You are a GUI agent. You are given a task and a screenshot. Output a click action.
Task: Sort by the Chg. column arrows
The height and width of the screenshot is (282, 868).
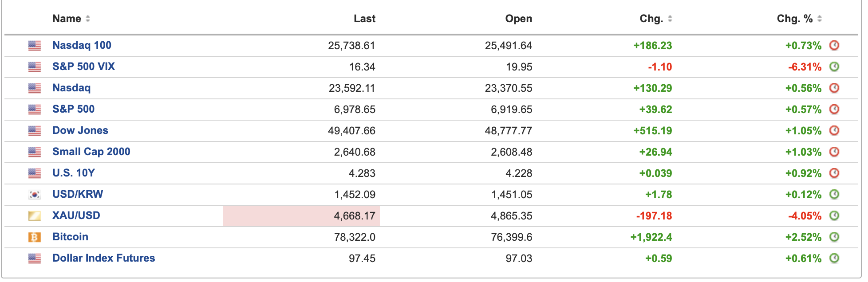point(670,19)
